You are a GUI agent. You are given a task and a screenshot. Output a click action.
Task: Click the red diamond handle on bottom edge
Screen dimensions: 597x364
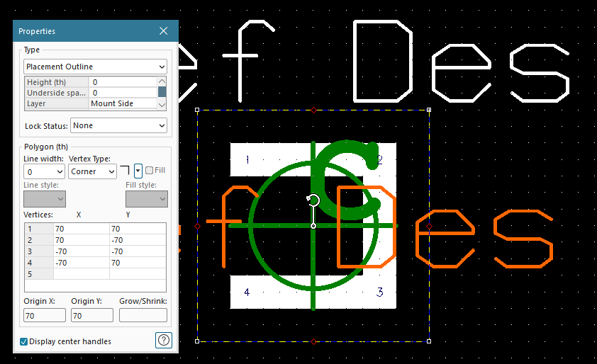313,341
